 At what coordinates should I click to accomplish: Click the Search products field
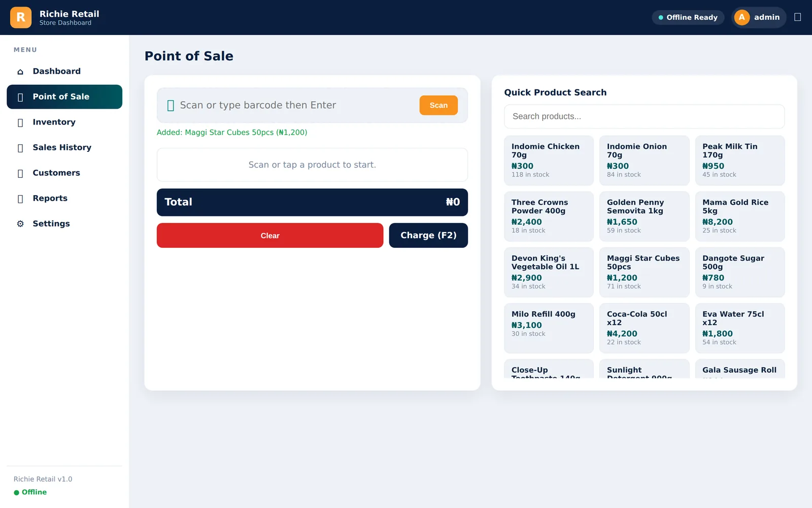644,116
